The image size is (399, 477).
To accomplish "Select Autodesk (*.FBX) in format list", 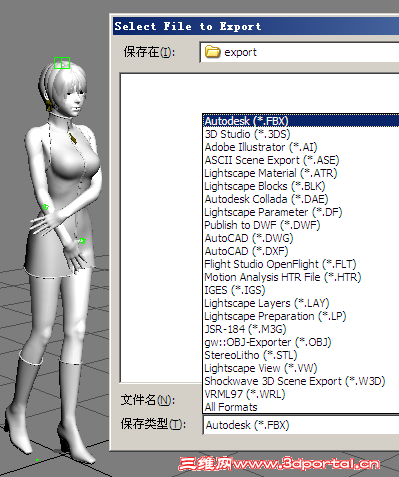I will point(301,121).
